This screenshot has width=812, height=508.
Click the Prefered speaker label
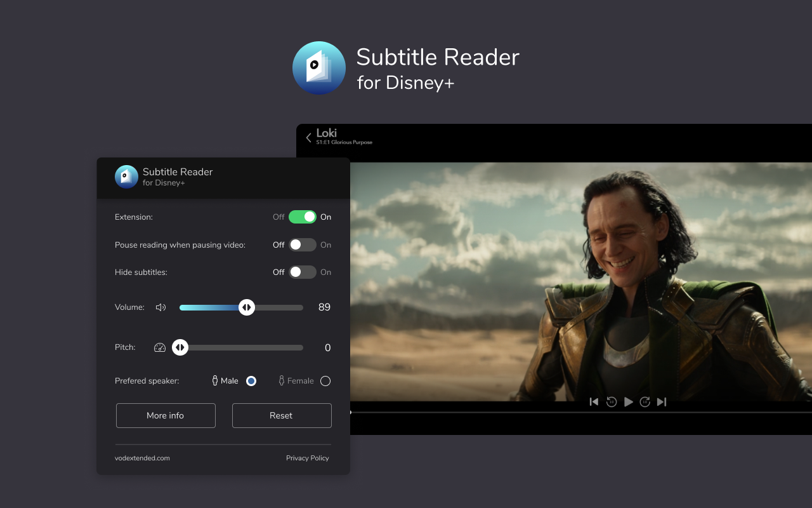pos(147,381)
